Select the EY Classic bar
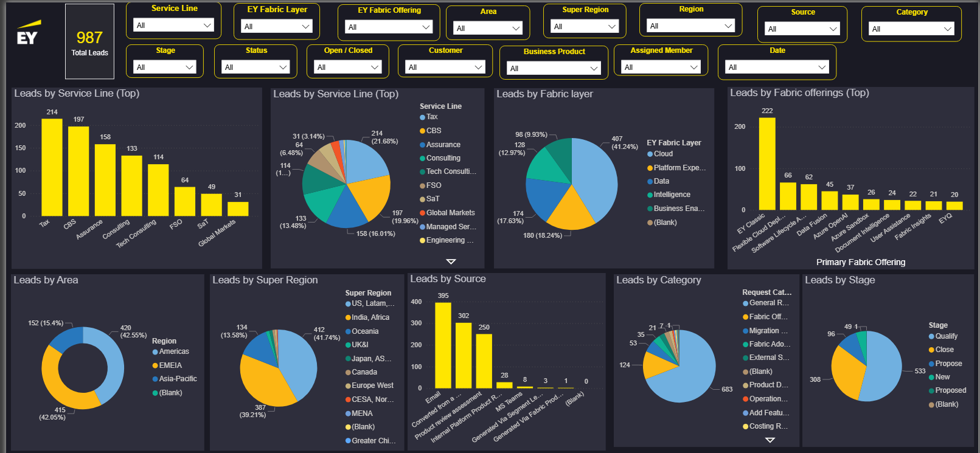Image resolution: width=980 pixels, height=453 pixels. (767, 163)
